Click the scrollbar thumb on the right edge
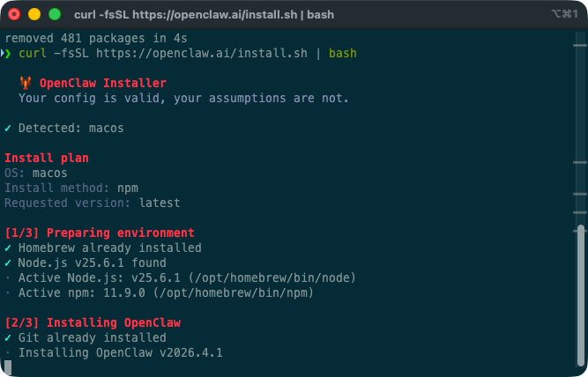This screenshot has width=588, height=377. pyautogui.click(x=580, y=295)
